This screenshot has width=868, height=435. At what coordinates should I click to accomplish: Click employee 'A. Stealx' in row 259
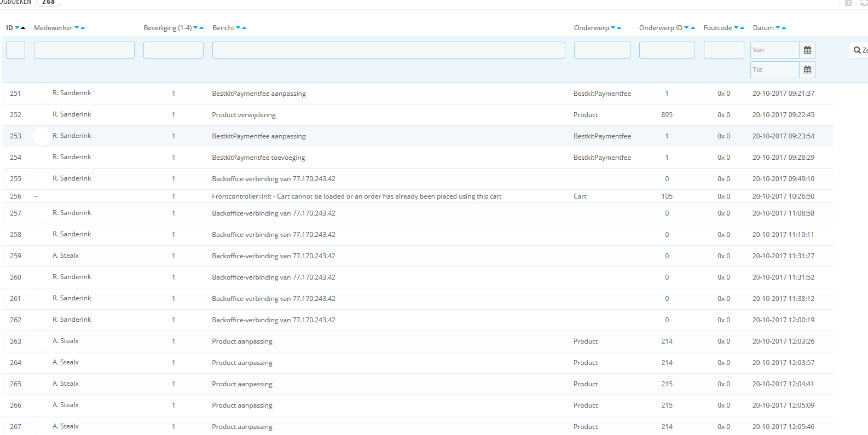[x=66, y=256]
